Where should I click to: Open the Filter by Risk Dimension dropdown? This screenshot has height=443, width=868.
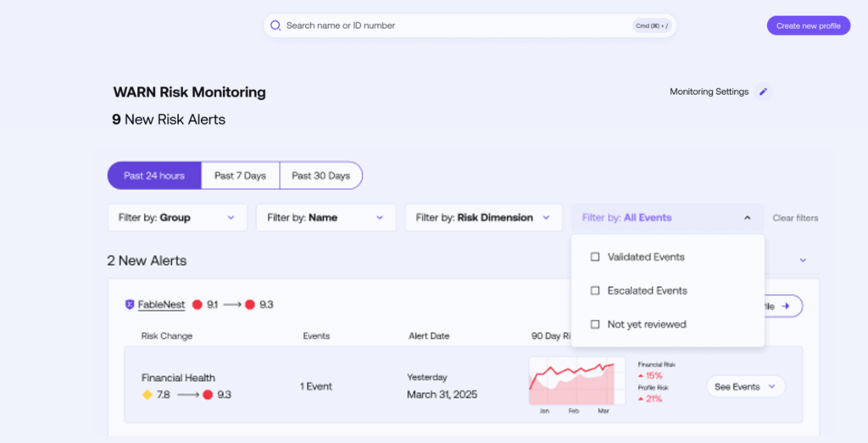[483, 218]
